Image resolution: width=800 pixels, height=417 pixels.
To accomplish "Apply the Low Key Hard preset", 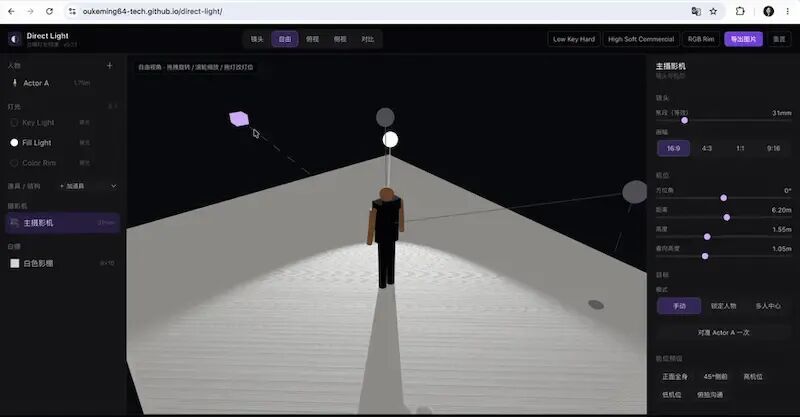I will coord(574,39).
